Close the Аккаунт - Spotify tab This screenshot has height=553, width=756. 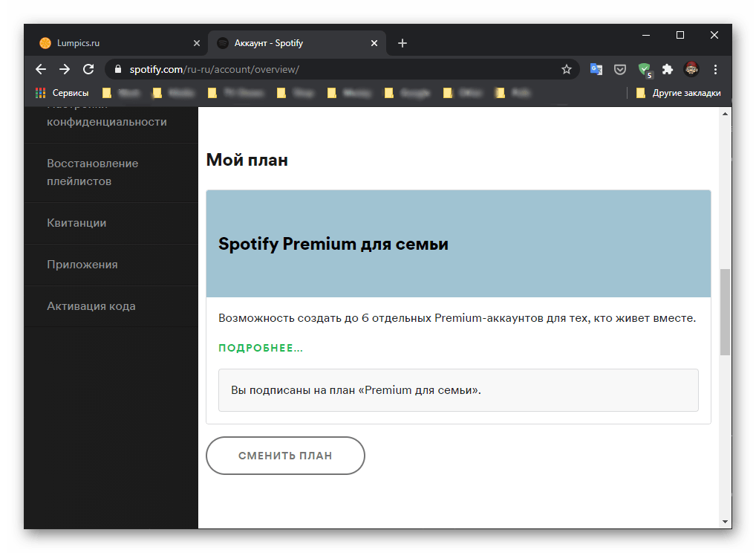374,43
